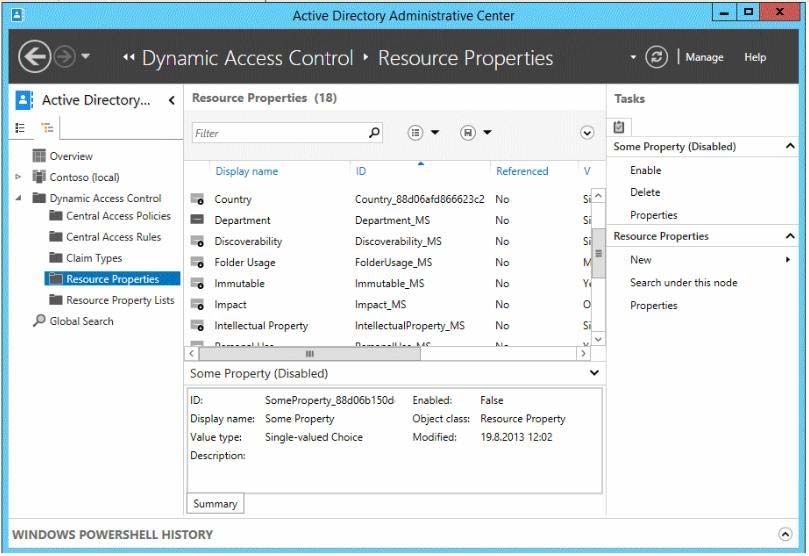This screenshot has height=556, width=809.
Task: Click Search under this node
Action: (684, 282)
